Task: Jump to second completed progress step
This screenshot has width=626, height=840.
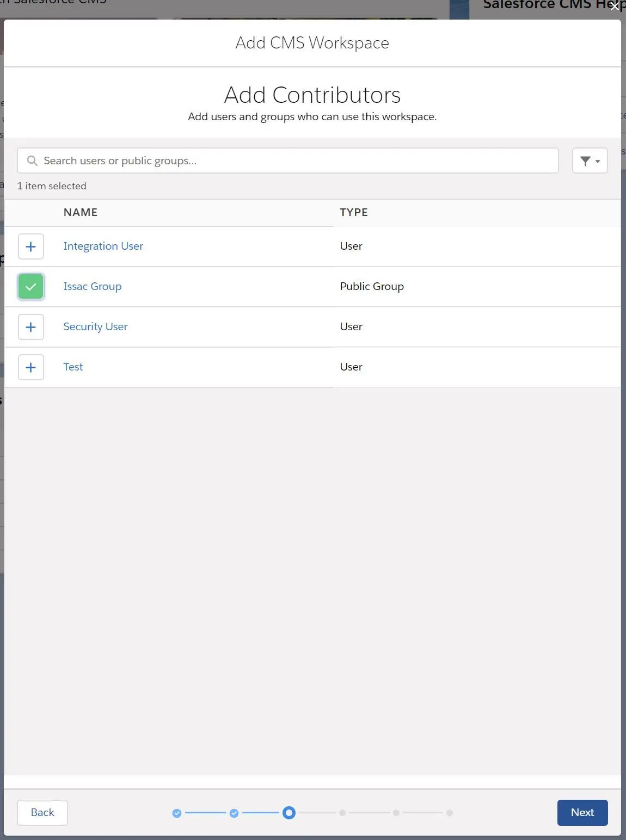Action: [234, 813]
